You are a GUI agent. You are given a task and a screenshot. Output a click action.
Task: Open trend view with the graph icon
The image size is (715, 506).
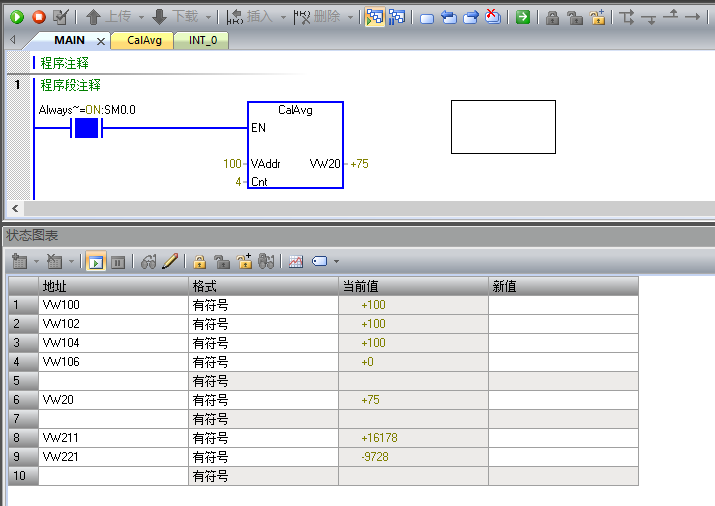click(296, 261)
